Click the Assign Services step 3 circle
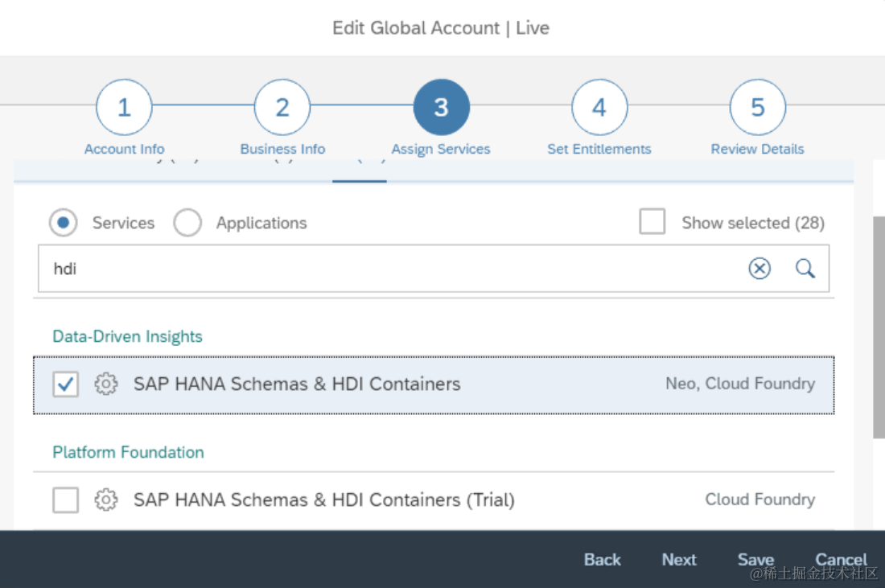 [x=441, y=108]
